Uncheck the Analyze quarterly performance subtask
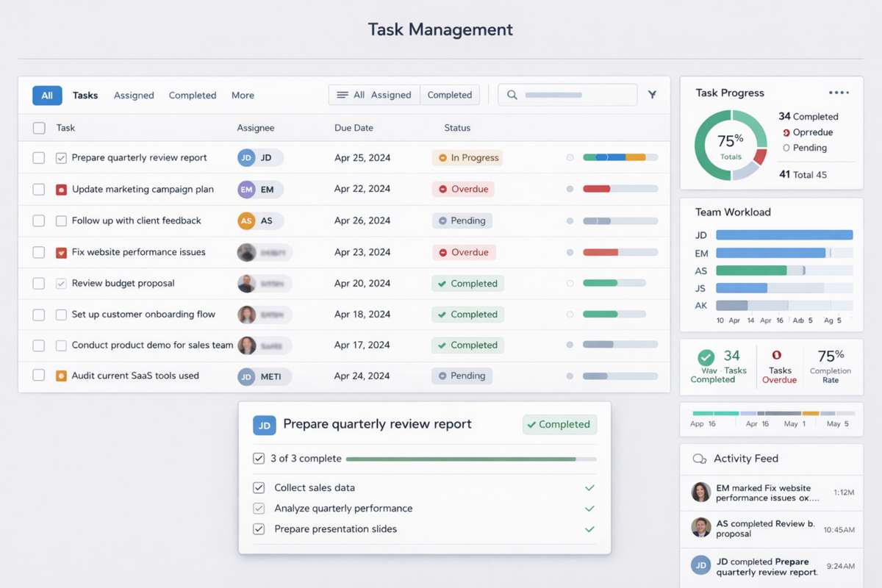This screenshot has width=882, height=588. (x=259, y=508)
